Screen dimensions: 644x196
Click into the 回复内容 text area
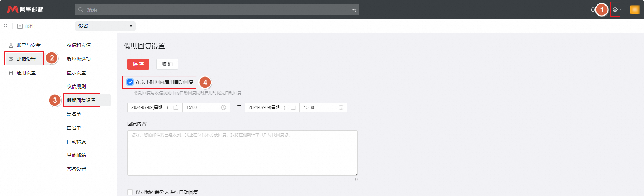(242, 153)
